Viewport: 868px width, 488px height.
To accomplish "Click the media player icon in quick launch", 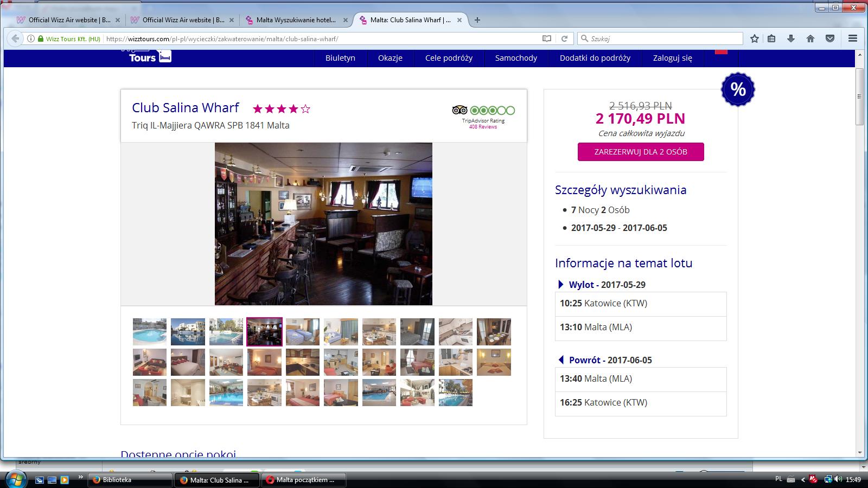I will point(65,480).
